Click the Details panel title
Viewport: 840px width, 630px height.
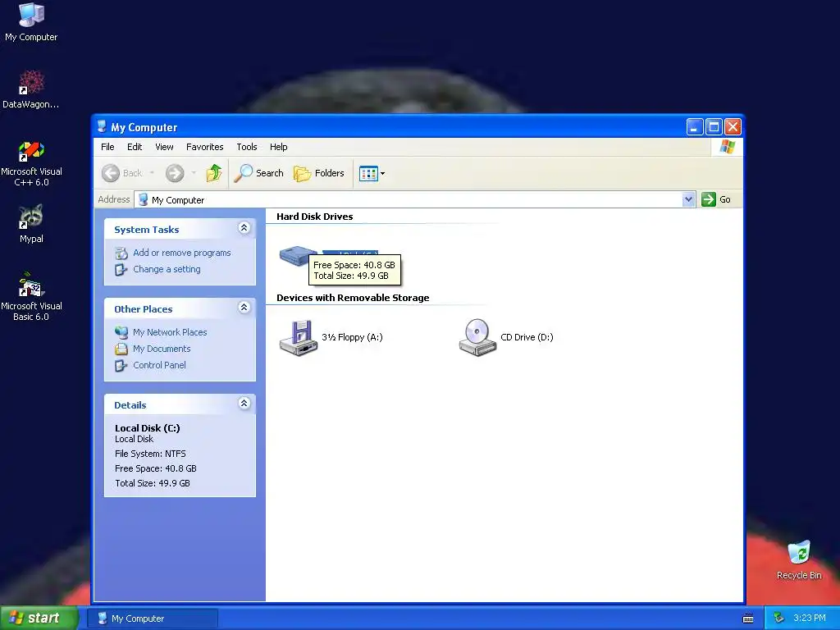click(x=130, y=405)
